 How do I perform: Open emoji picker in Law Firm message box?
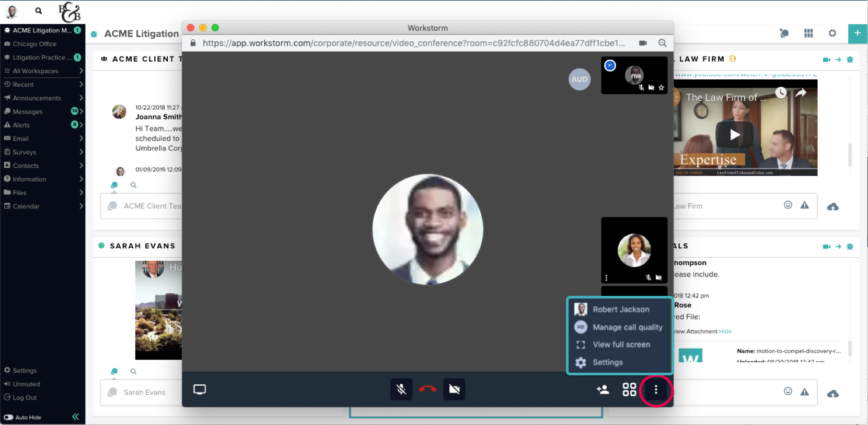click(788, 205)
